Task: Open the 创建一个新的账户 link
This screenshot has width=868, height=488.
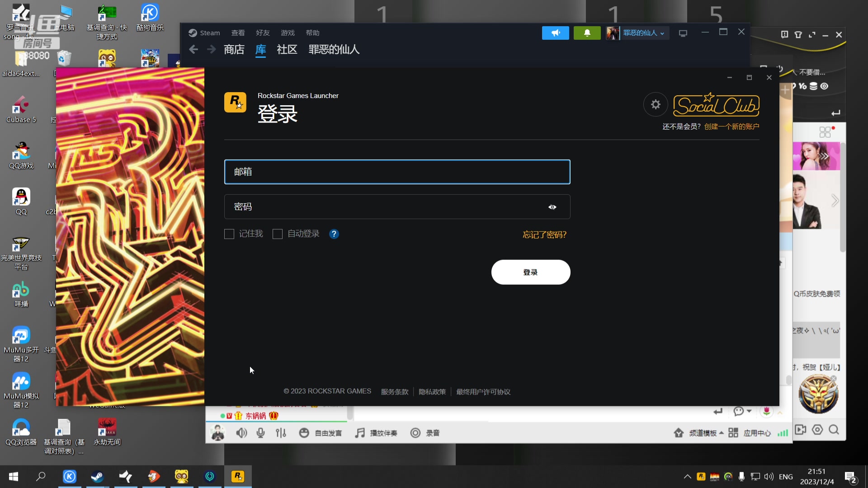Action: (732, 127)
